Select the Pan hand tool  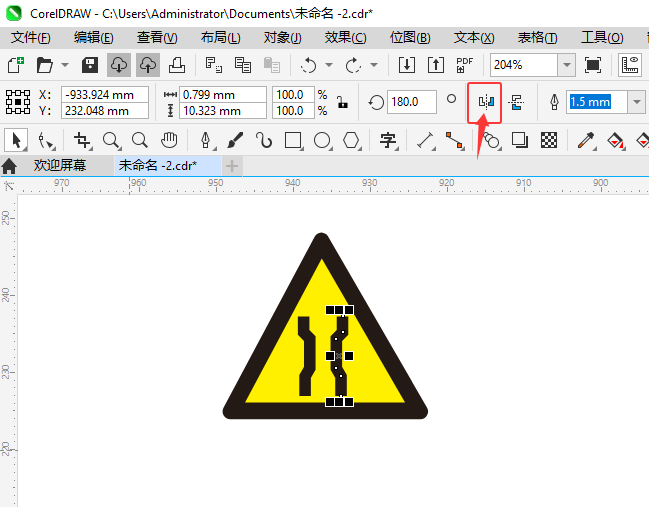coord(169,140)
